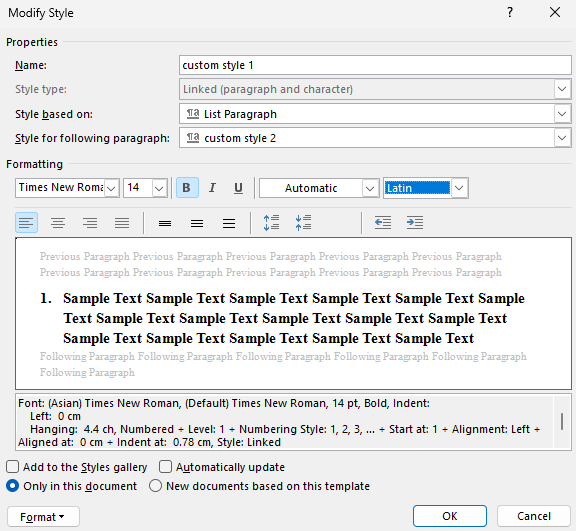Viewport: 576px width, 531px height.
Task: Toggle Underline formatting button
Action: pyautogui.click(x=238, y=188)
